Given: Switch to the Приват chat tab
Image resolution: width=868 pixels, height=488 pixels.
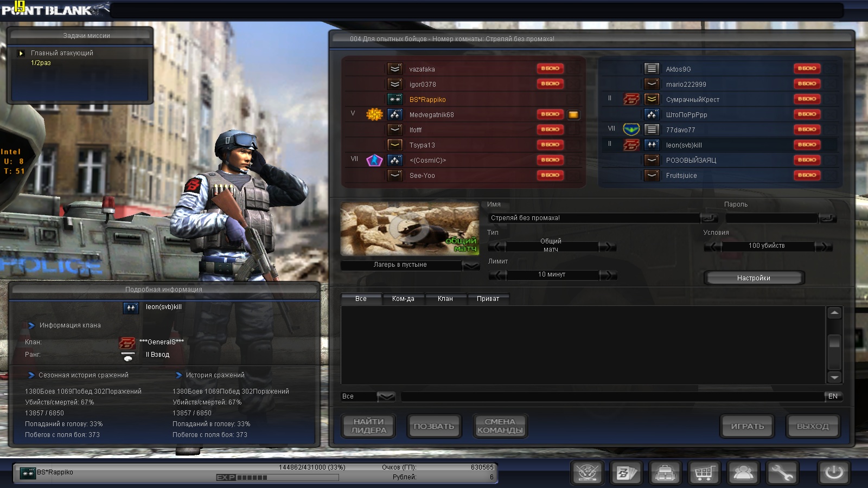Looking at the screenshot, I should point(488,299).
